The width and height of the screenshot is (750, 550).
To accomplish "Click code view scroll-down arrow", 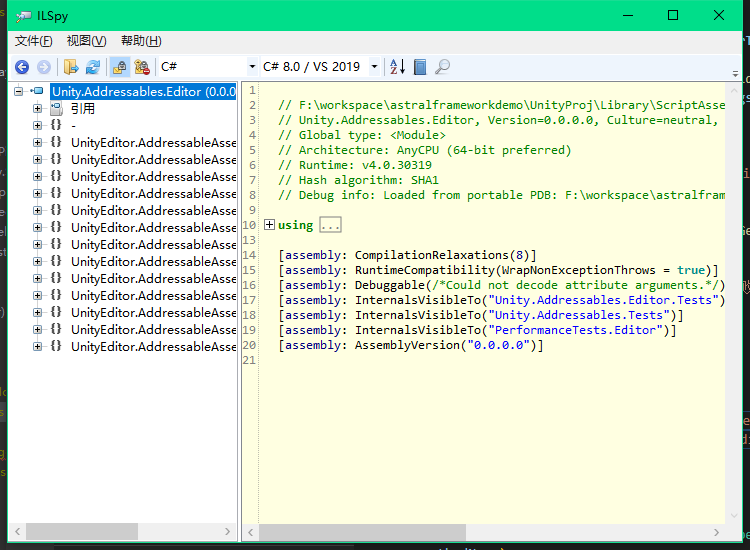I will (x=734, y=516).
